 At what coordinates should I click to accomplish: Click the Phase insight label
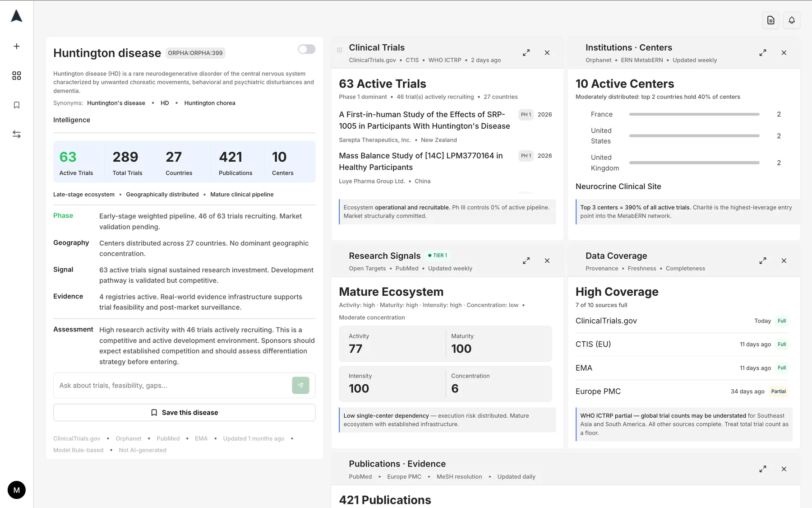[x=63, y=216]
